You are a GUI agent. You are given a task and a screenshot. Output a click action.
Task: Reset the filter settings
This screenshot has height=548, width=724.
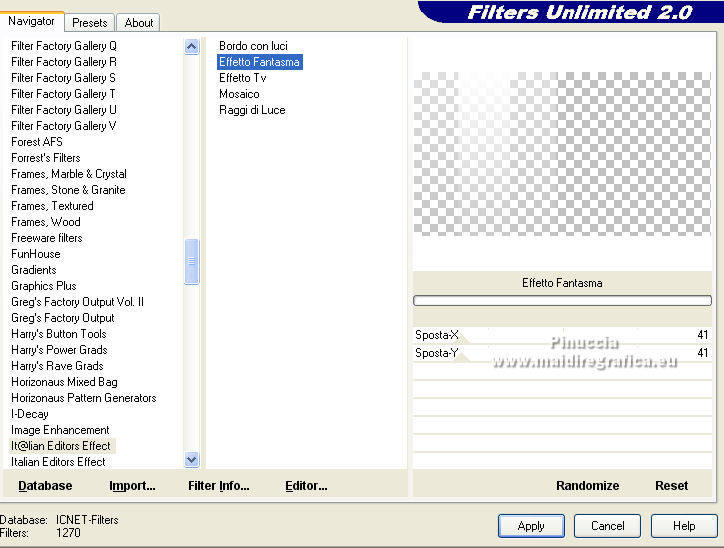click(x=671, y=486)
